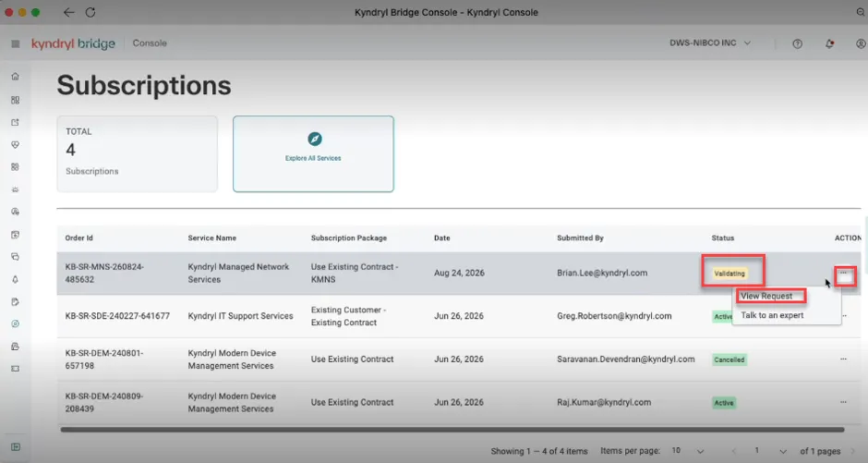The width and height of the screenshot is (868, 463).
Task: Open the ticket-shaped sidebar icon
Action: click(x=16, y=369)
